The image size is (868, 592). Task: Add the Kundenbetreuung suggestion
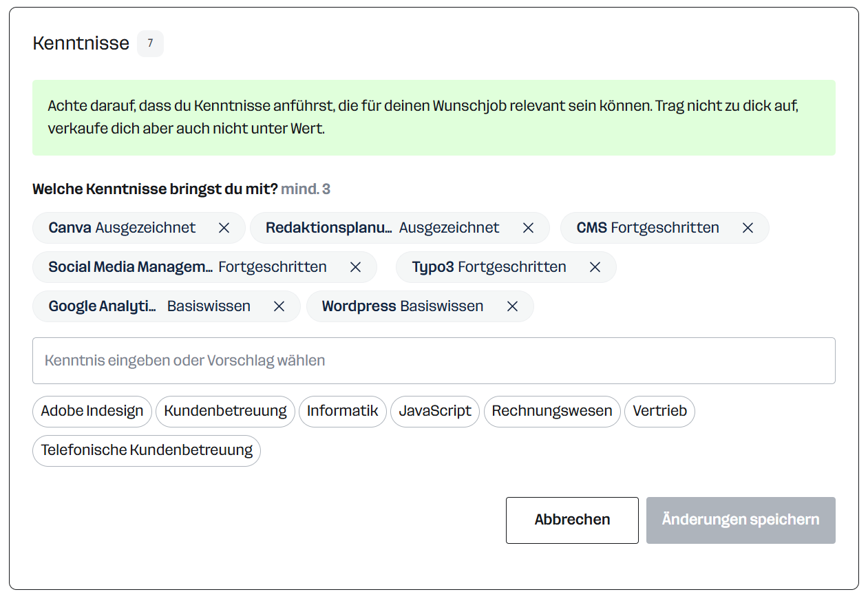225,412
